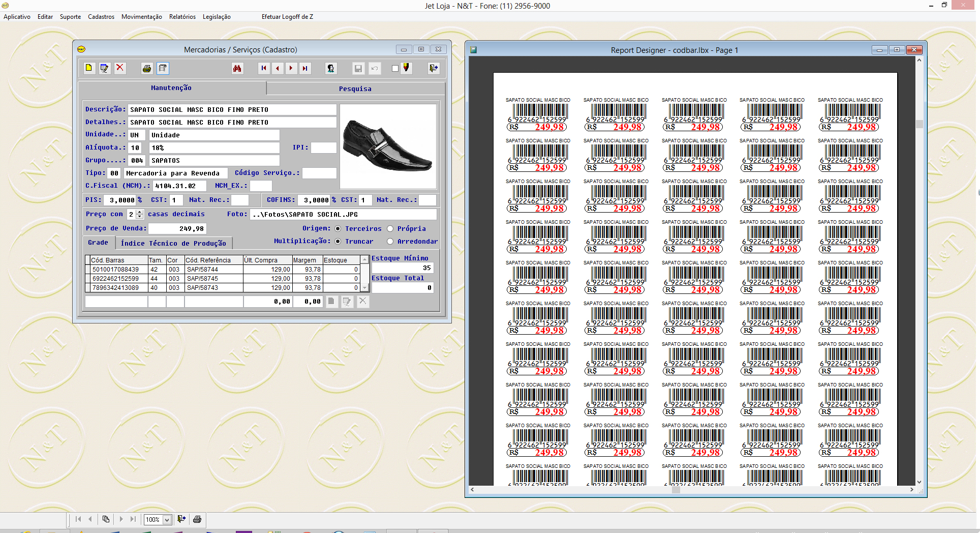The width and height of the screenshot is (980, 533).
Task: Exit the Cadastro window via door icon
Action: pos(434,68)
